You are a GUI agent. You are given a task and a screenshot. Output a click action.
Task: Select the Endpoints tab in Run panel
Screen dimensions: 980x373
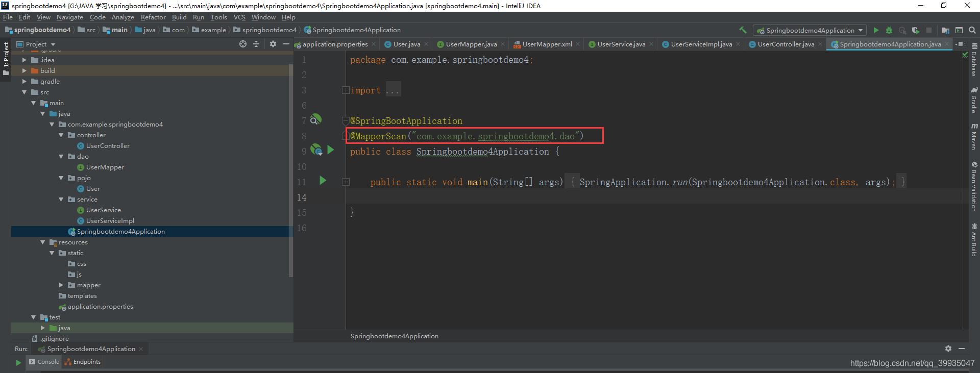coord(83,362)
